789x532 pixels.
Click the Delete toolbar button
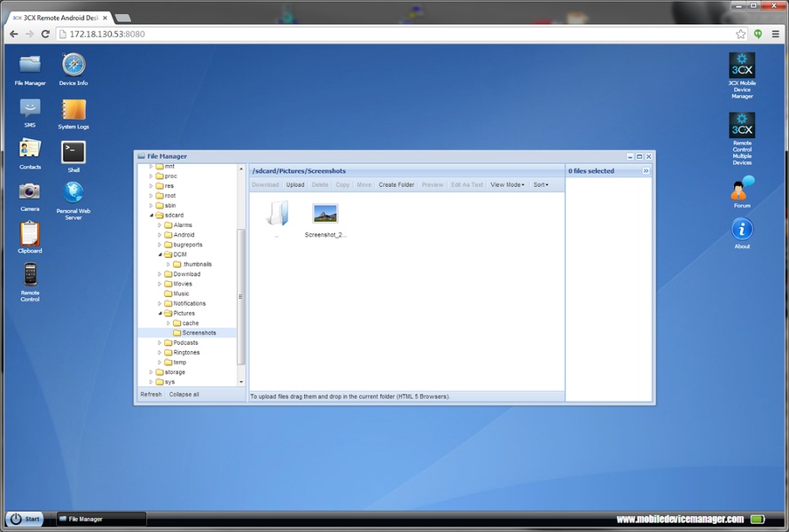(320, 184)
